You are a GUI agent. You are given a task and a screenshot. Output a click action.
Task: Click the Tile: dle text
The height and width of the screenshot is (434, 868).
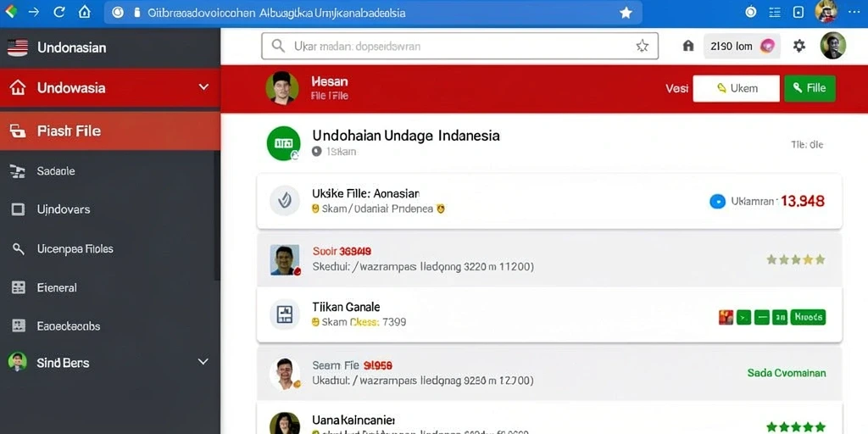click(807, 145)
